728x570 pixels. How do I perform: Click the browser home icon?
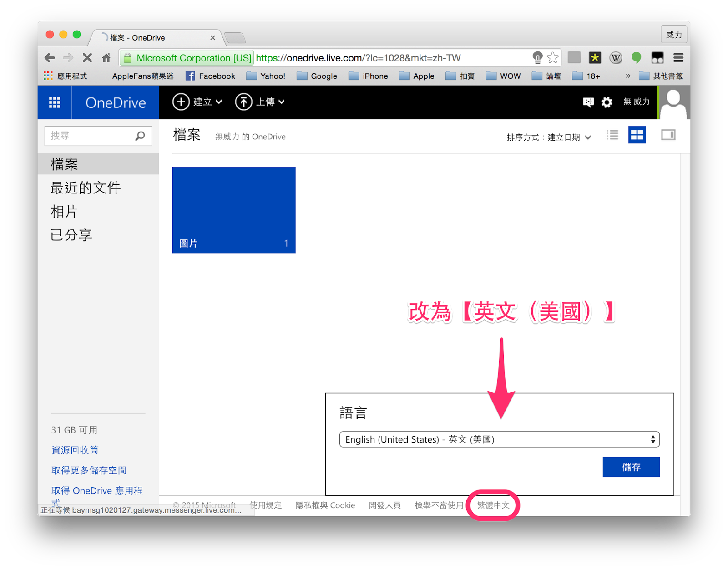[x=106, y=58]
